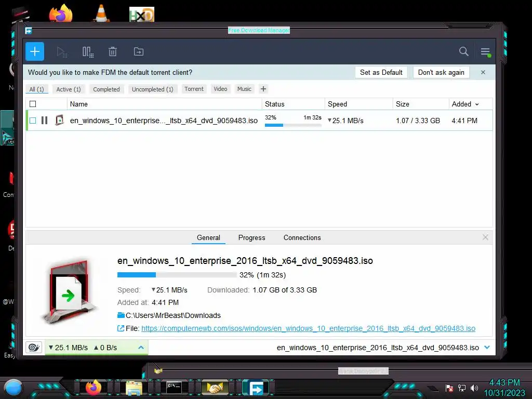
Task: Click the large file thumbnail in General panel
Action: pos(70,291)
